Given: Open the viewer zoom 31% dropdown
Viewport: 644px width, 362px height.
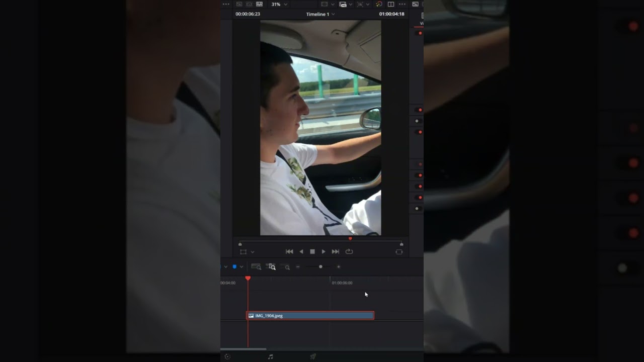Looking at the screenshot, I should (279, 4).
